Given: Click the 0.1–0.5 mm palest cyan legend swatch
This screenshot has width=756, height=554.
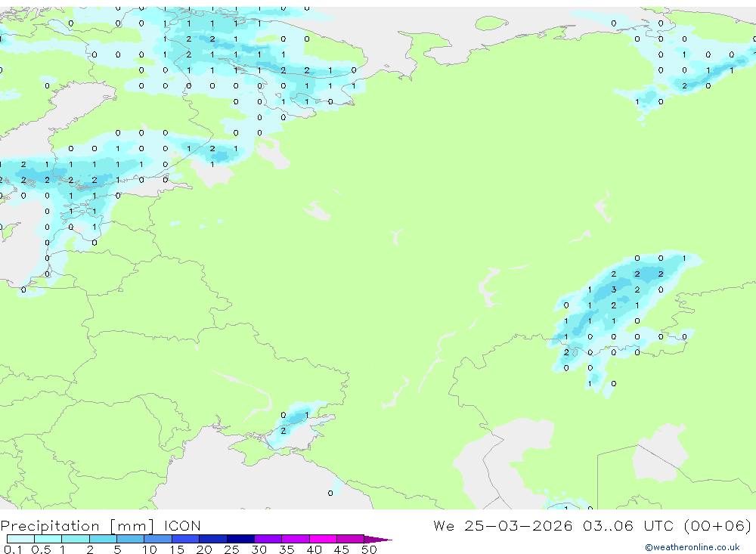Looking at the screenshot, I should pos(20,539).
